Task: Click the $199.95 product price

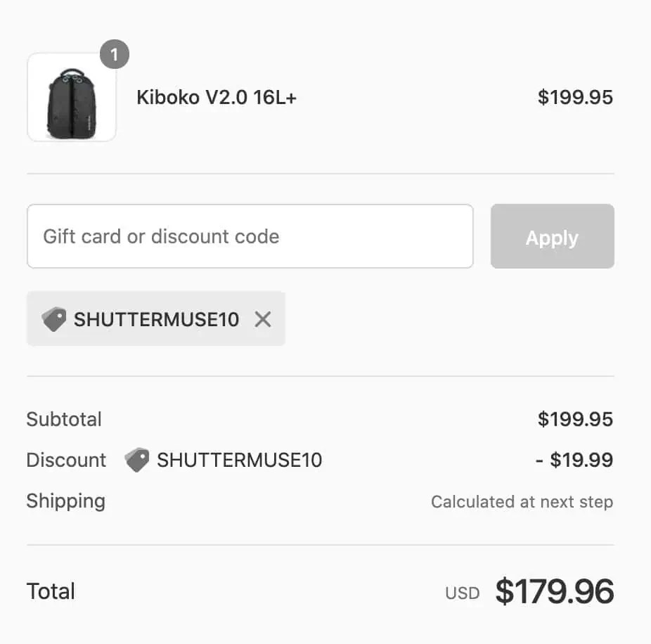Action: click(x=576, y=97)
